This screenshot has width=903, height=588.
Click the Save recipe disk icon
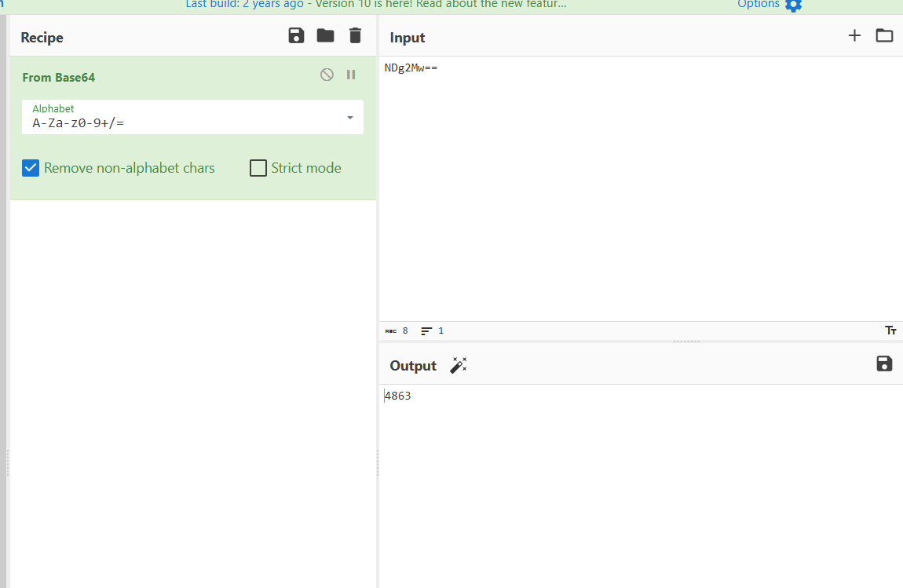pyautogui.click(x=296, y=35)
